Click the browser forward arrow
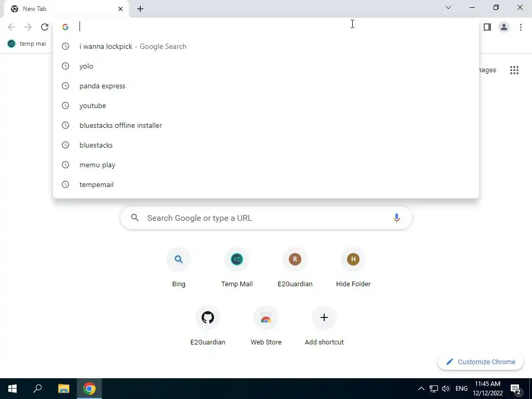 (28, 27)
